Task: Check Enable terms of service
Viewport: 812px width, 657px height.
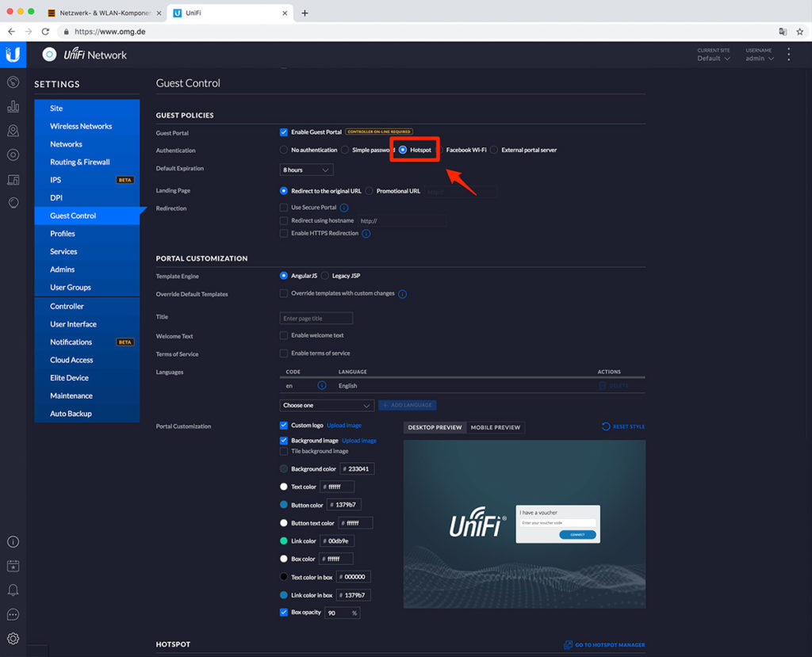Action: pyautogui.click(x=284, y=353)
